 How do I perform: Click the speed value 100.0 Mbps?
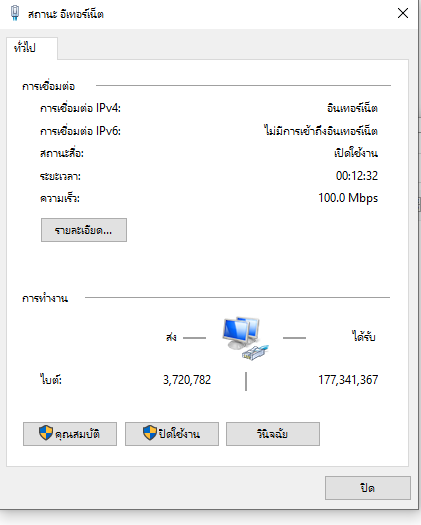pos(348,198)
